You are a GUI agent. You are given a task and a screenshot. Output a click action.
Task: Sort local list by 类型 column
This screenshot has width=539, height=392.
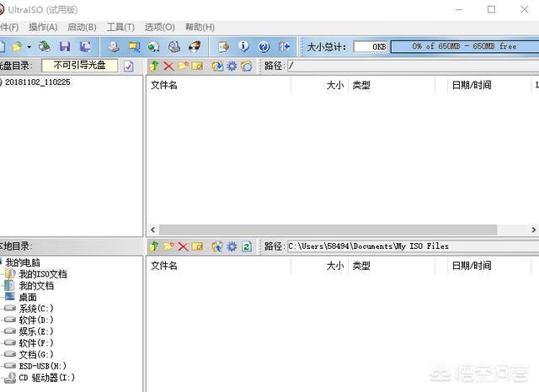point(392,266)
